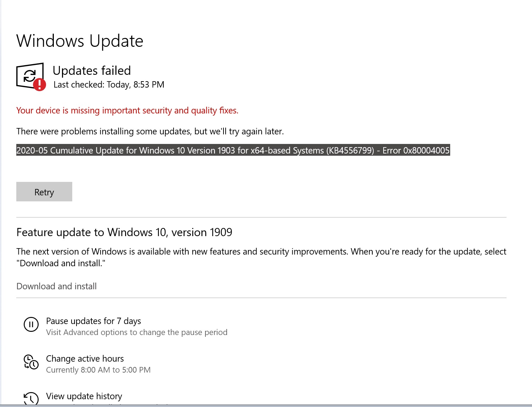The width and height of the screenshot is (532, 407).
Task: Click the Change active hours clock icon
Action: (31, 362)
